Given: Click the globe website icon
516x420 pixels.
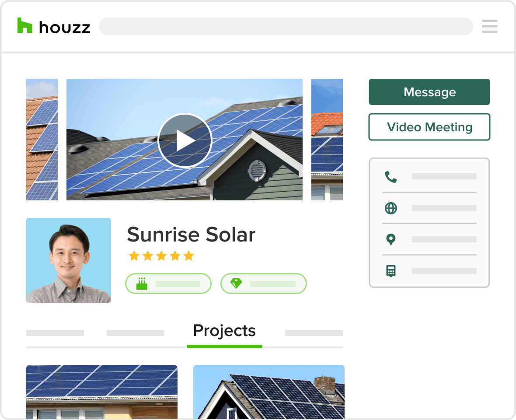Looking at the screenshot, I should tap(391, 208).
